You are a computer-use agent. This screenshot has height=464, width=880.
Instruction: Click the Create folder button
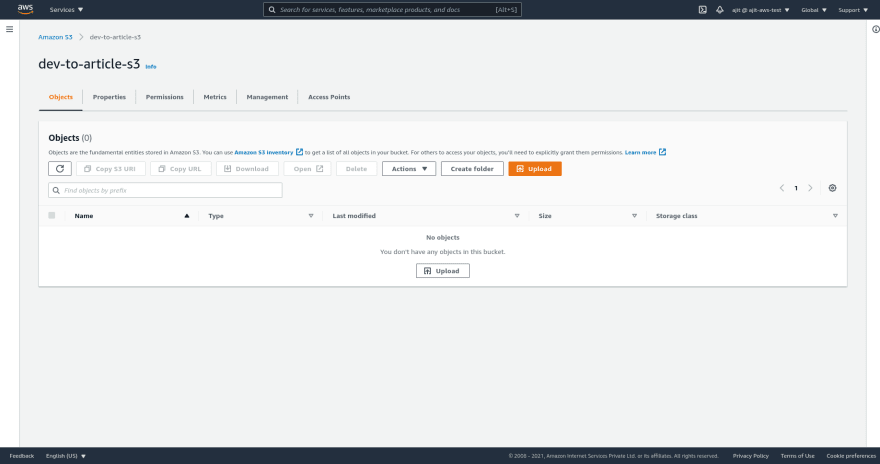coord(472,168)
